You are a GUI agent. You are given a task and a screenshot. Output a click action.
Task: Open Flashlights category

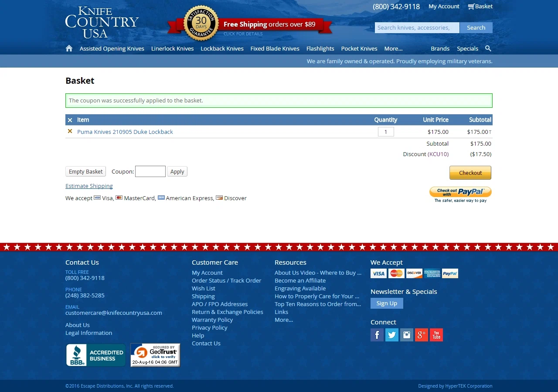[x=320, y=48]
